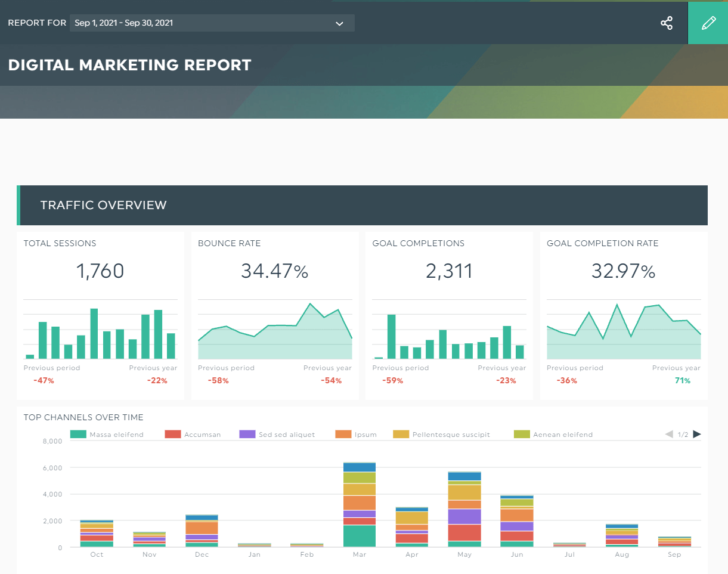
Task: Click the Goal Completion Rate area chart
Action: click(x=624, y=329)
